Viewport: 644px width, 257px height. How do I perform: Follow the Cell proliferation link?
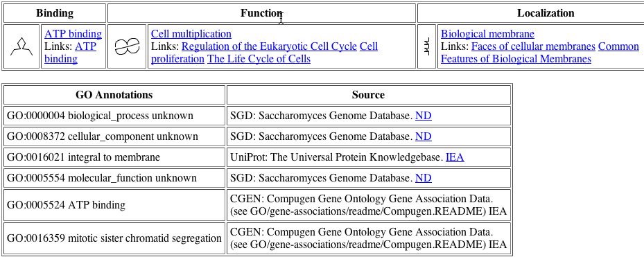[x=265, y=53]
